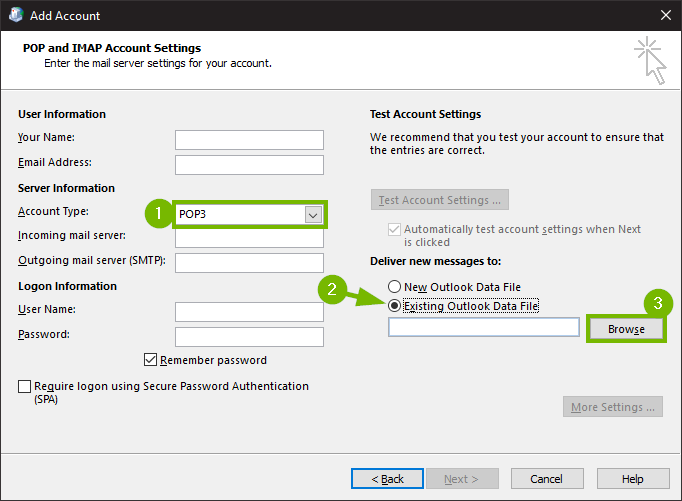Click the existing data file path field
Screen dimensions: 682x501
(484, 327)
